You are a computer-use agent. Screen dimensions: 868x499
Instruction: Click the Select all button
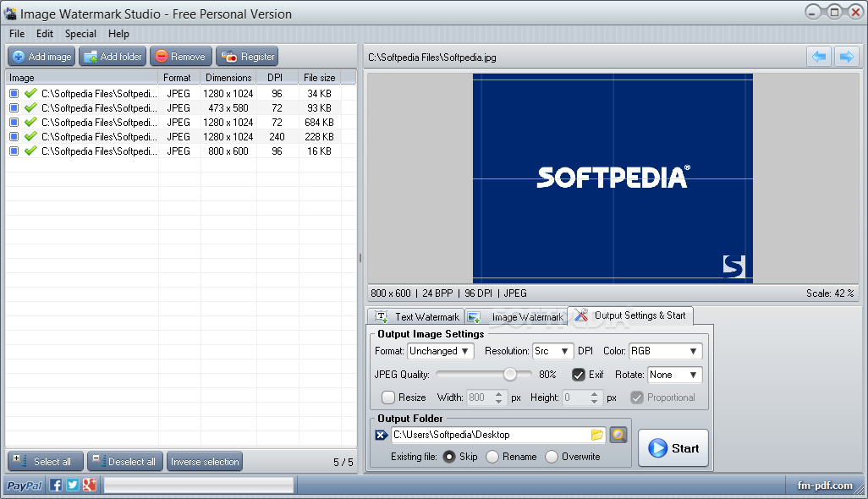[46, 462]
